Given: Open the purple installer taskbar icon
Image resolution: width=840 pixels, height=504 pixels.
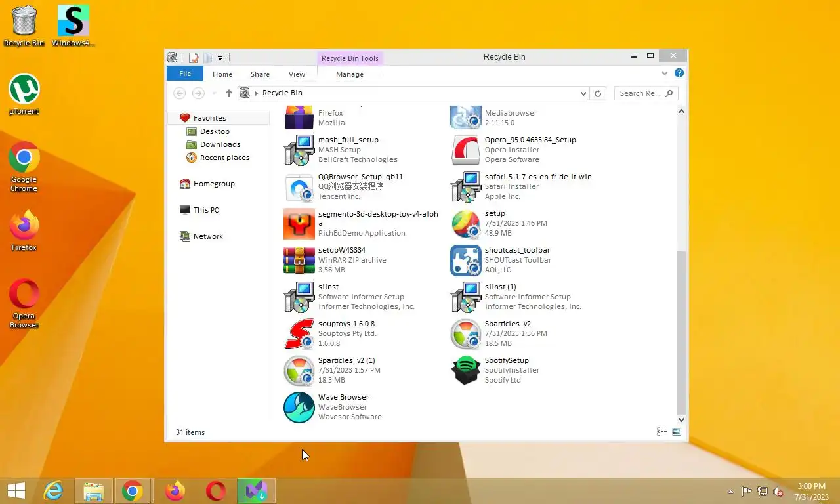Looking at the screenshot, I should pyautogui.click(x=256, y=491).
